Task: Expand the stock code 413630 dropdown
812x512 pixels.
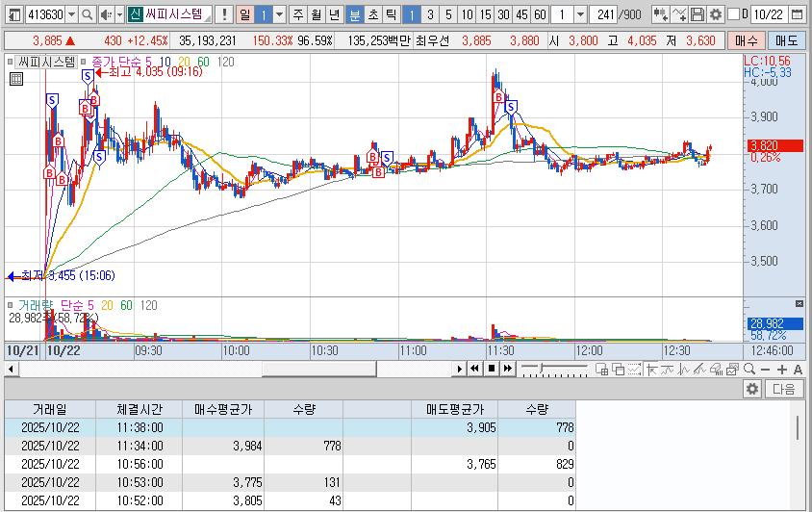Action: click(x=70, y=14)
